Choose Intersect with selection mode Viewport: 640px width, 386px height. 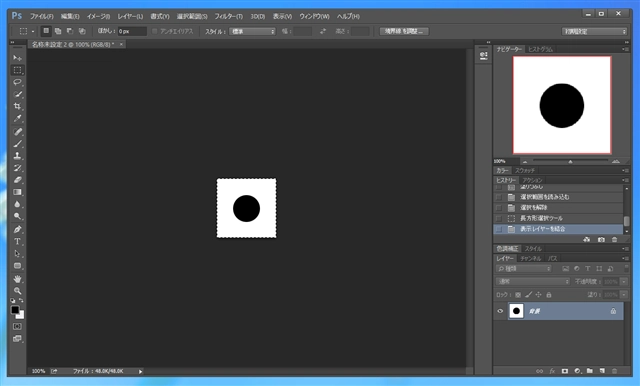(x=82, y=31)
